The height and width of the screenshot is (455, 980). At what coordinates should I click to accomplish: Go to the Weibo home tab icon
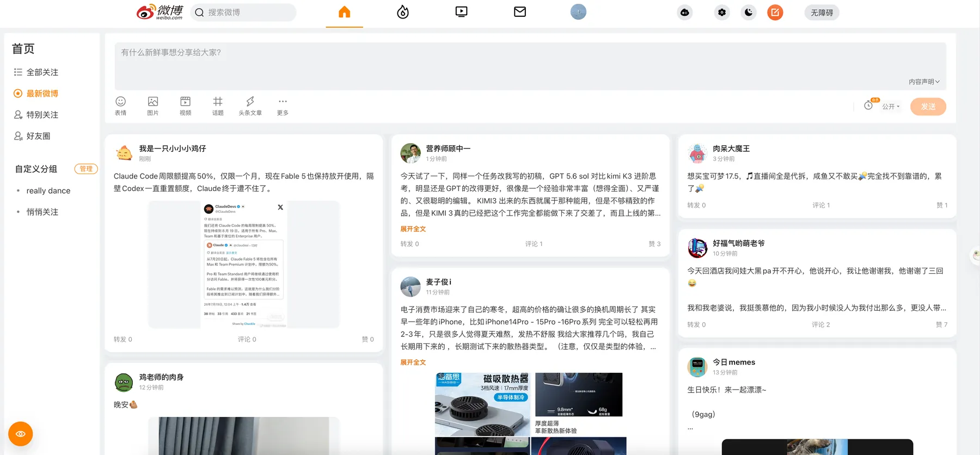344,12
